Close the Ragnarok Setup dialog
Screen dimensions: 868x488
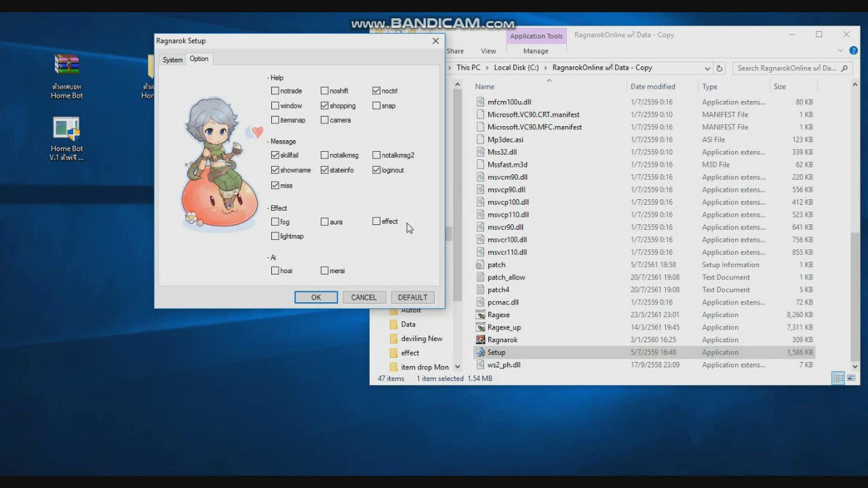click(435, 41)
